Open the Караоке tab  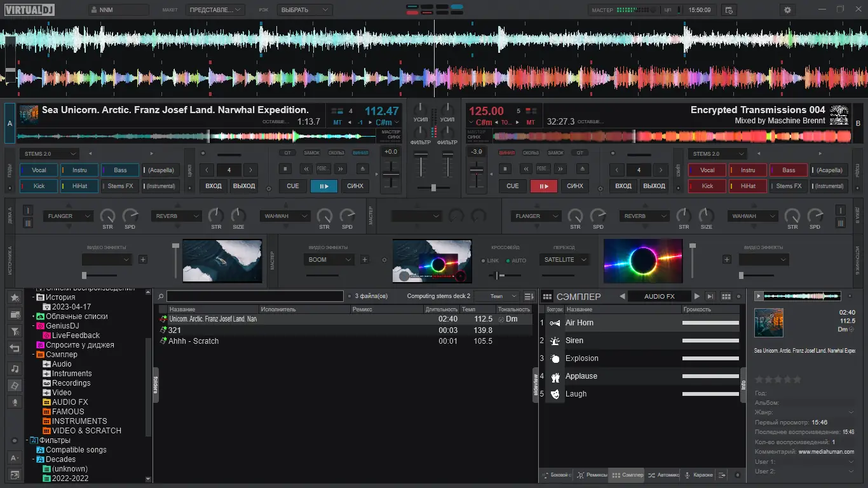pos(698,475)
